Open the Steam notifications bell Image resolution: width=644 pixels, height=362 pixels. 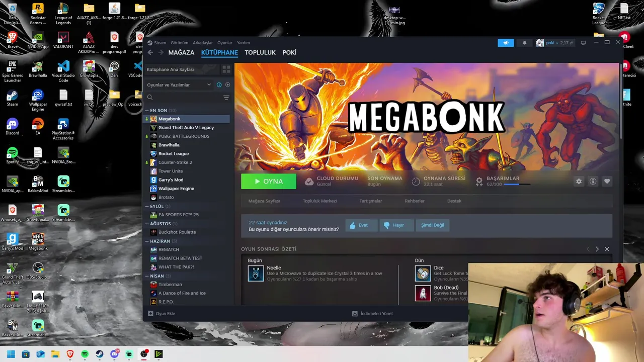[524, 43]
